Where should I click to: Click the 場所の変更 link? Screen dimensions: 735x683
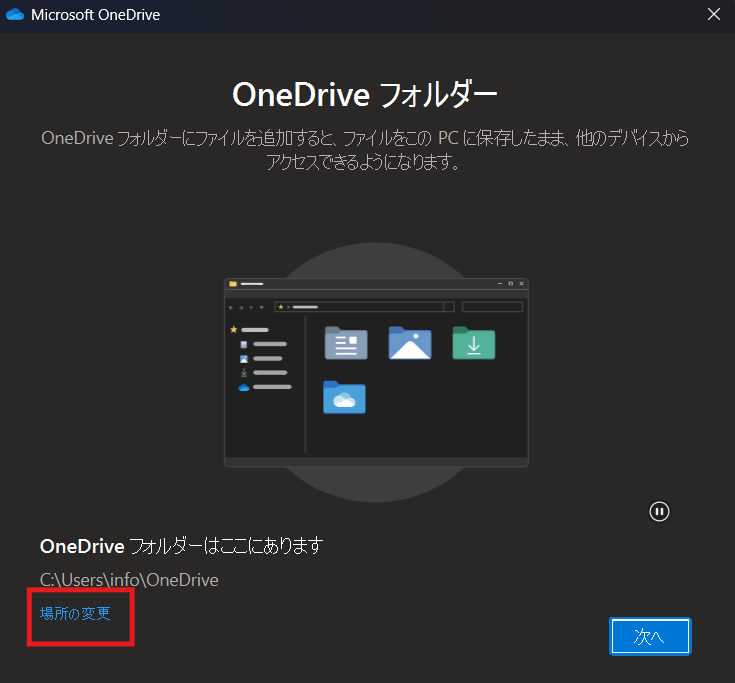click(75, 613)
